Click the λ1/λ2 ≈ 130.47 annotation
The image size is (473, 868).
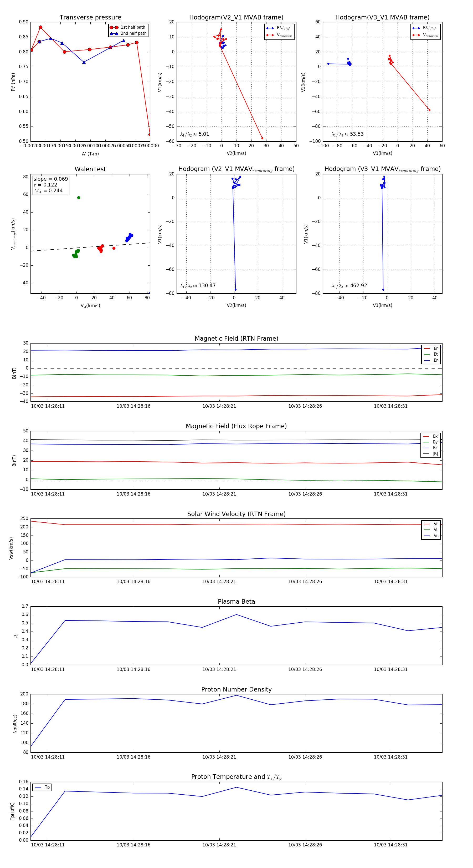coord(198,286)
